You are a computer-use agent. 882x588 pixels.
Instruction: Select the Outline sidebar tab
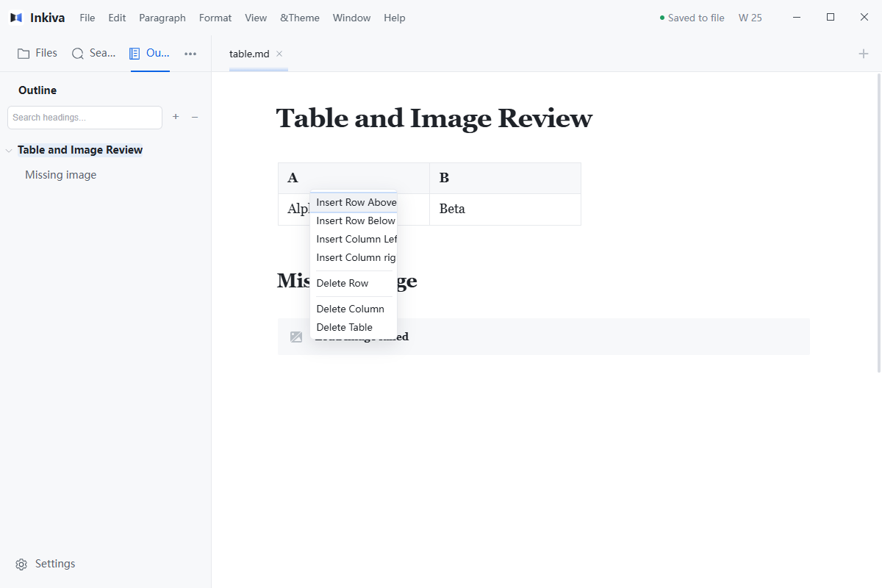coord(149,53)
